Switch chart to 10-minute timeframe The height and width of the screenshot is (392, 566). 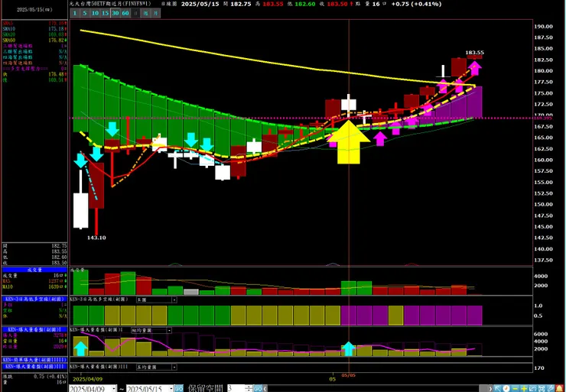pos(95,13)
